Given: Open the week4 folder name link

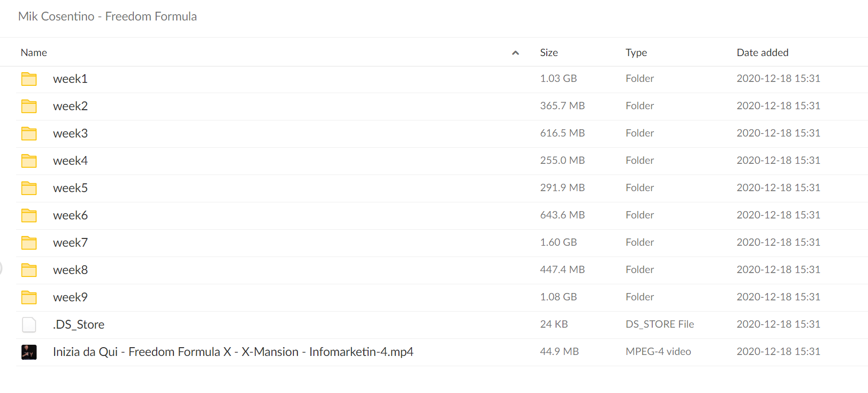Looking at the screenshot, I should pyautogui.click(x=70, y=161).
